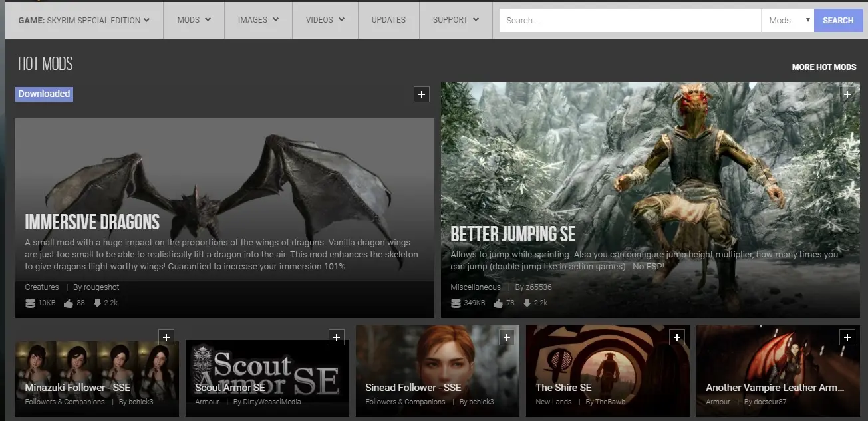Open author link "By DirtyWeaselMedia"

coord(267,402)
